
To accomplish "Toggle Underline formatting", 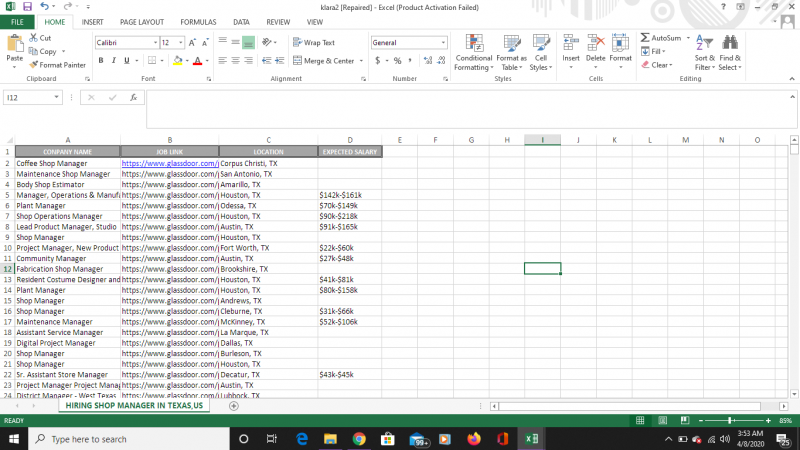I will click(x=127, y=61).
